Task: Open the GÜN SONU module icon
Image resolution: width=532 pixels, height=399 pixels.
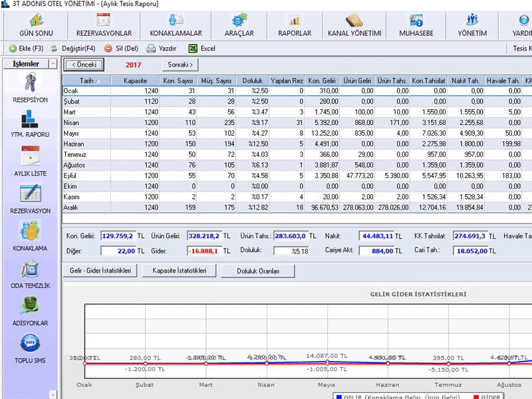Action: coord(36,21)
